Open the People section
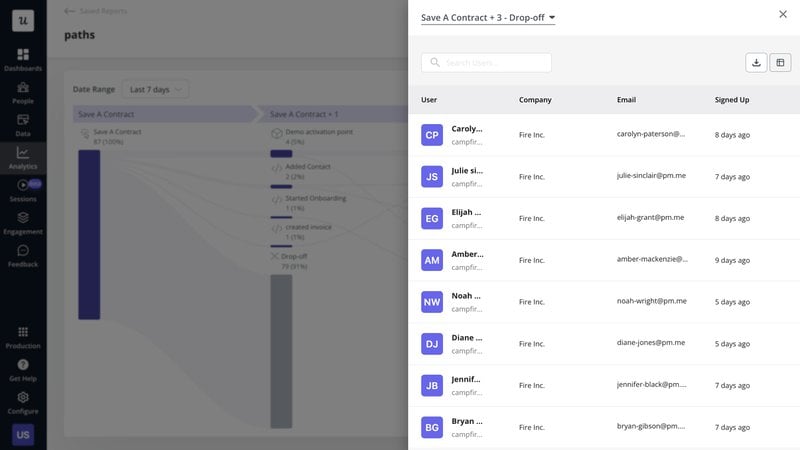 click(x=23, y=92)
